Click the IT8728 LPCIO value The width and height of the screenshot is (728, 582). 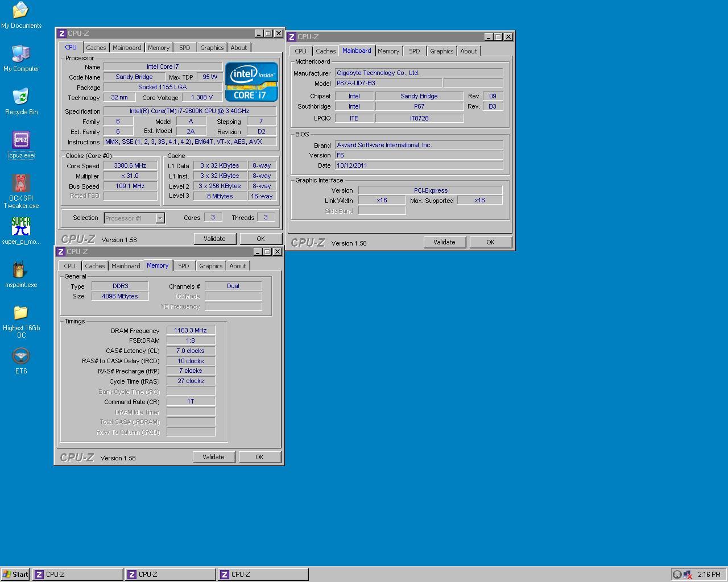click(x=419, y=118)
